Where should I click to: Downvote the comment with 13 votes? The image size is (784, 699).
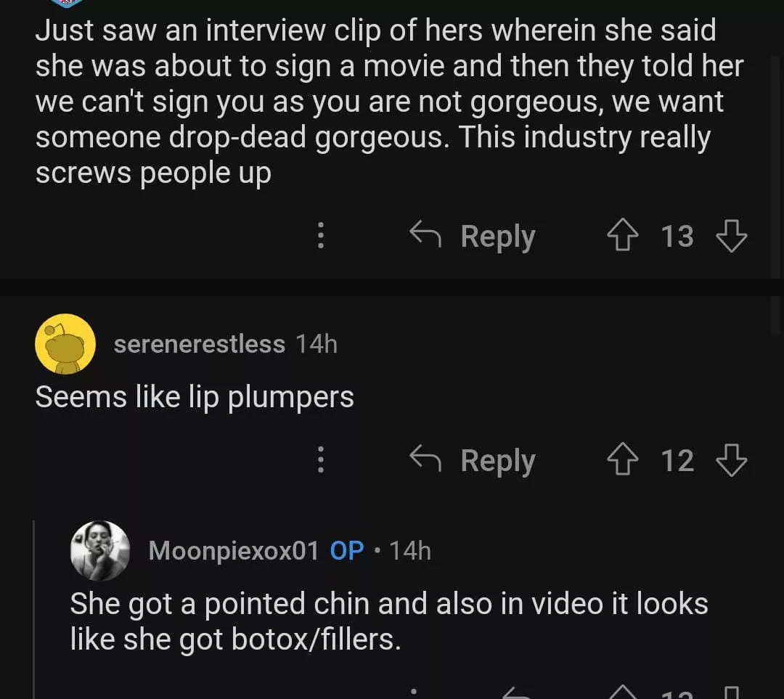pos(731,236)
